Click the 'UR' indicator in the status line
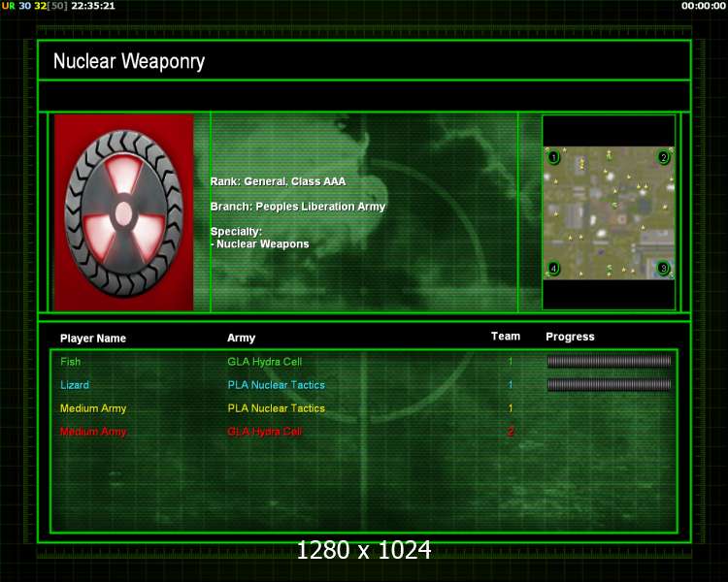 tap(9, 6)
